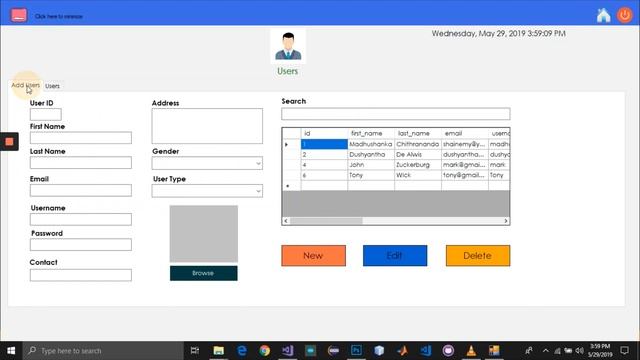Click the orange square side panel icon
The height and width of the screenshot is (360, 640).
click(x=9, y=142)
